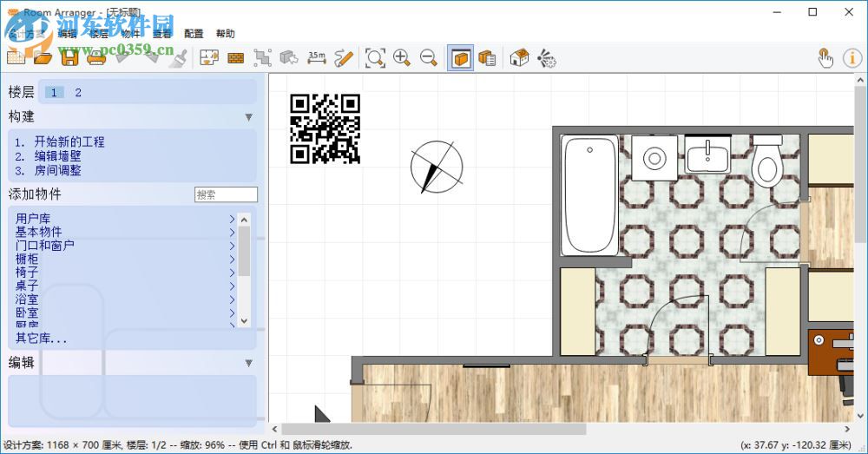Open the 3D house view icon
Image resolution: width=868 pixels, height=454 pixels.
coord(519,58)
